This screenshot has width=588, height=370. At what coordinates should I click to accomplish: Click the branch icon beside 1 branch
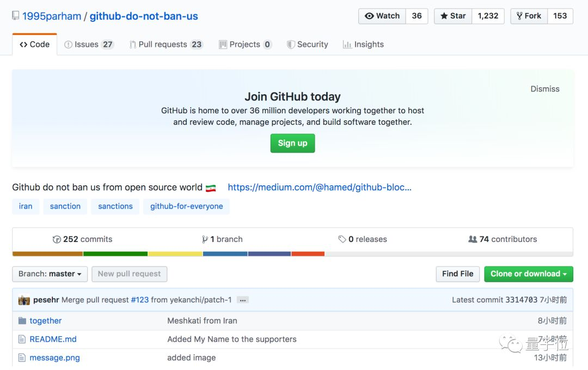click(205, 239)
